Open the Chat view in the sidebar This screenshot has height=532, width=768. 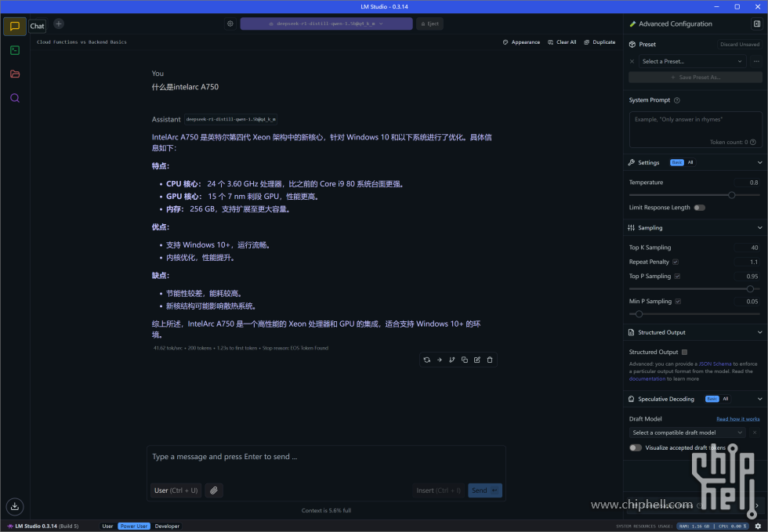point(15,26)
